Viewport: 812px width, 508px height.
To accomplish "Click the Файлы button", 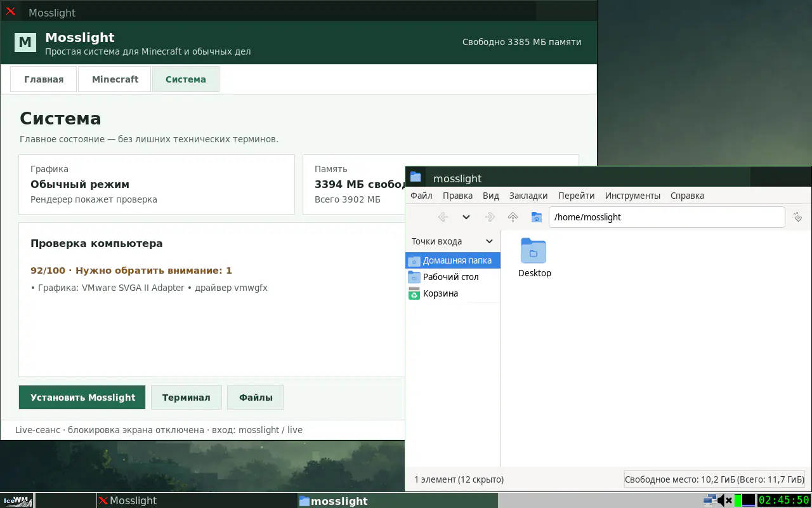I will click(256, 398).
